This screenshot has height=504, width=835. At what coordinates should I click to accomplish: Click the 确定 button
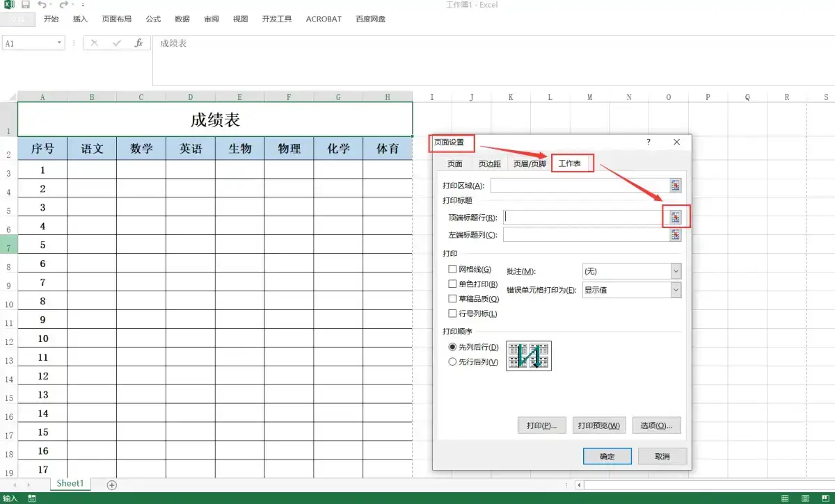pyautogui.click(x=606, y=456)
